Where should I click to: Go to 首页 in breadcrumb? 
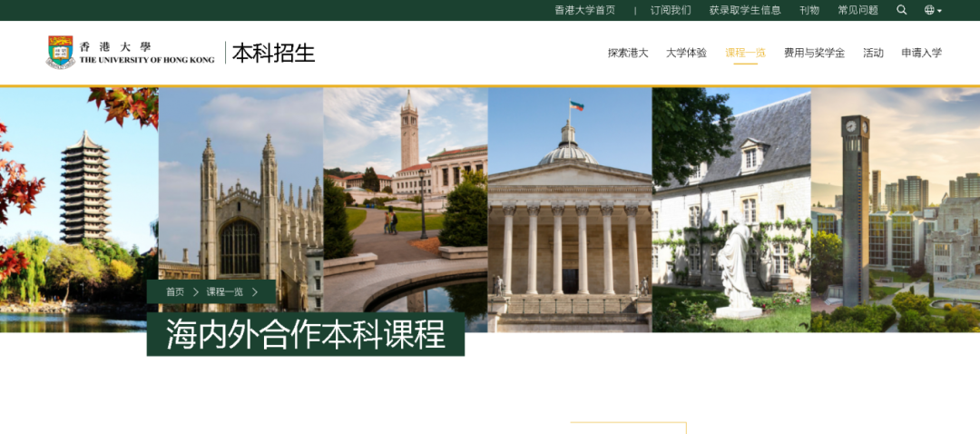click(x=175, y=292)
